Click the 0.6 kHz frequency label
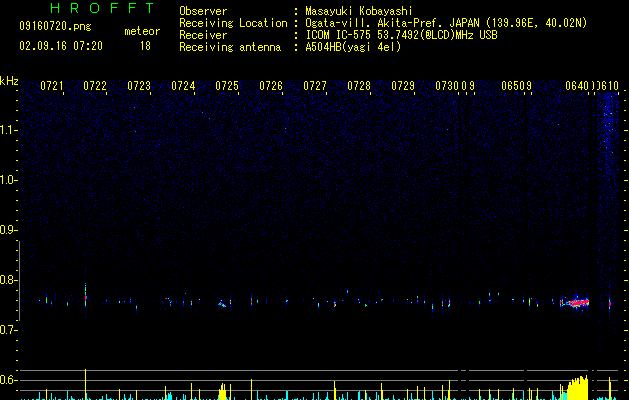The height and width of the screenshot is (400, 629). tap(8, 380)
